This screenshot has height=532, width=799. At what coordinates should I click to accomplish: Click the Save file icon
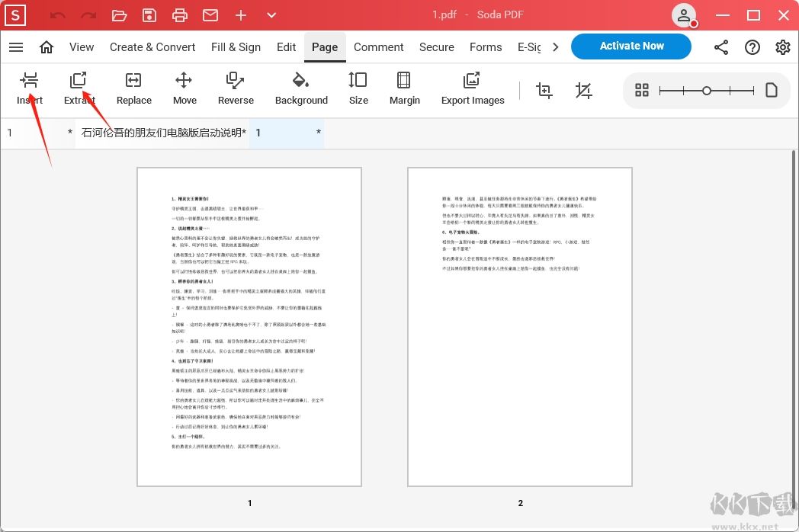tap(149, 14)
